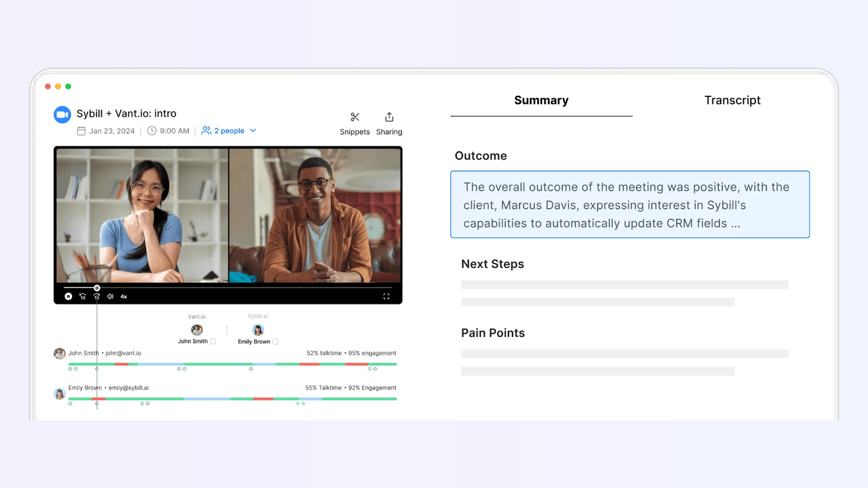The width and height of the screenshot is (868, 488).
Task: Skip forward 10 seconds in video
Action: click(x=96, y=296)
